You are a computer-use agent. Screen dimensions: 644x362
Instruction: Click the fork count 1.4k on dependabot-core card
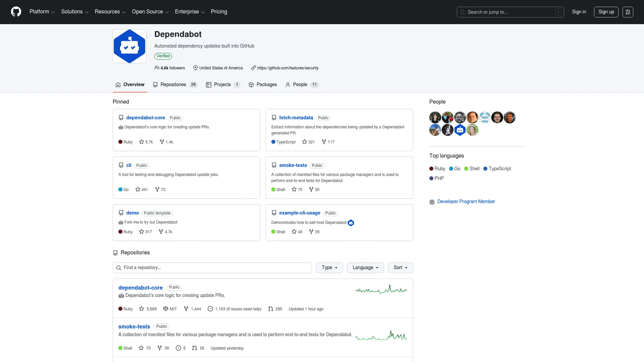pos(166,142)
